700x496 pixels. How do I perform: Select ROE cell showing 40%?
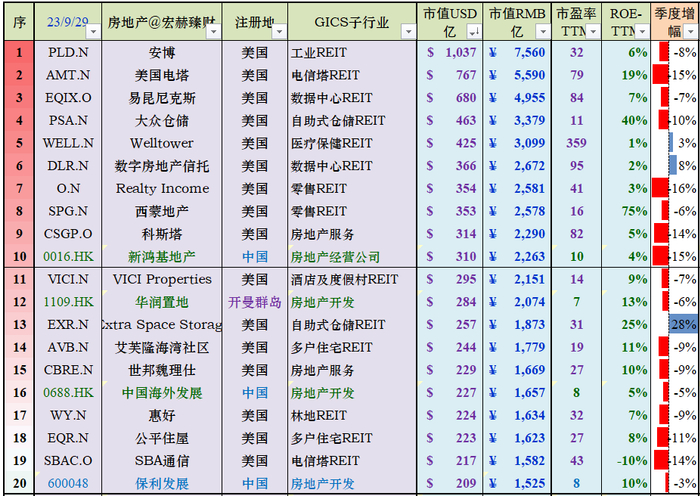pyautogui.click(x=626, y=121)
